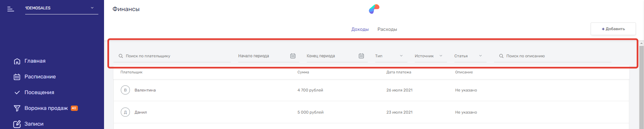Click the app logo at top
Image resolution: width=644 pixels, height=129 pixels.
click(x=374, y=9)
